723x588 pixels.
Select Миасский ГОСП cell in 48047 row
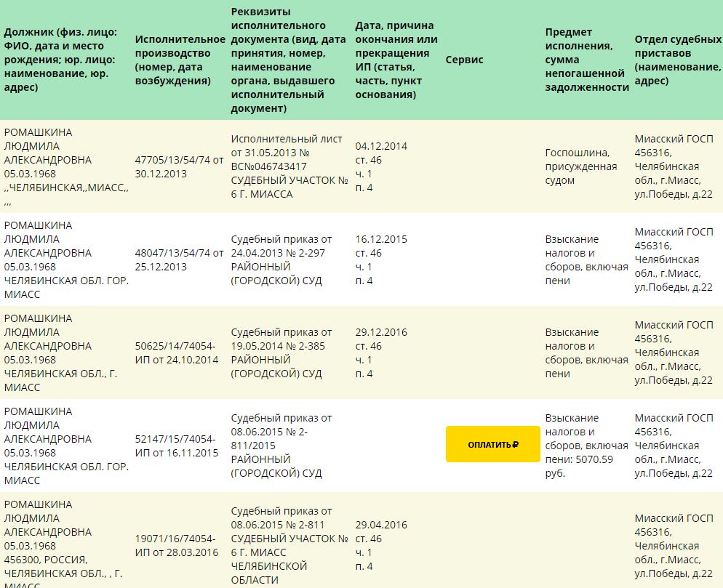674,260
